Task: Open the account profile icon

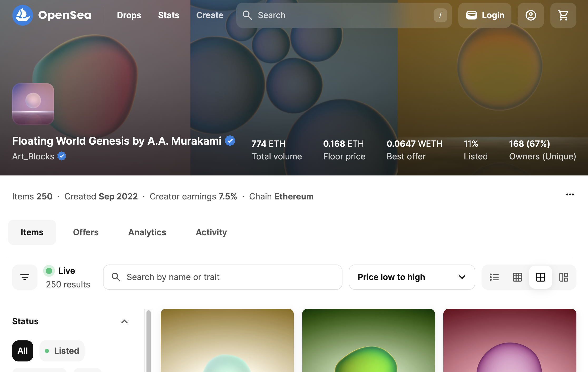Action: click(x=531, y=15)
